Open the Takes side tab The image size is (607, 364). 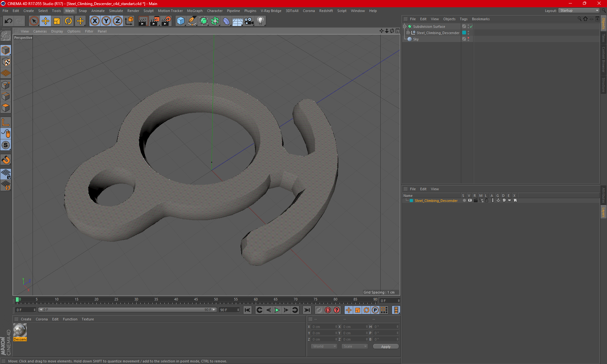[x=603, y=38]
